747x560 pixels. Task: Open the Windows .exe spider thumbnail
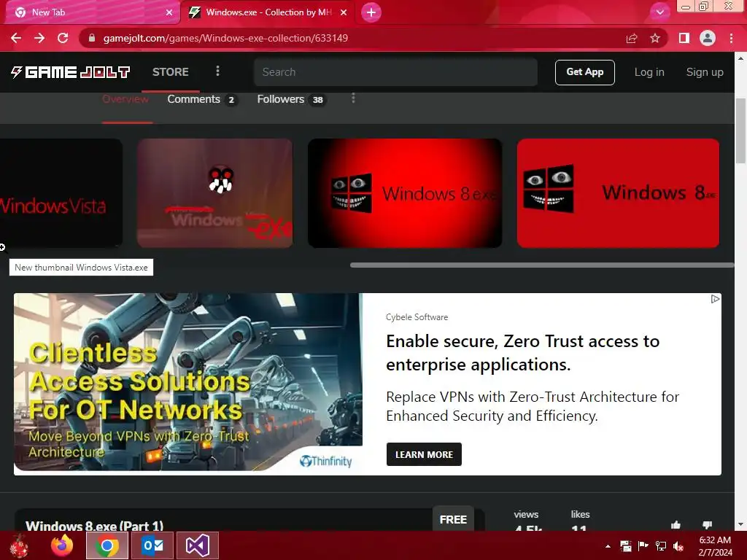215,192
